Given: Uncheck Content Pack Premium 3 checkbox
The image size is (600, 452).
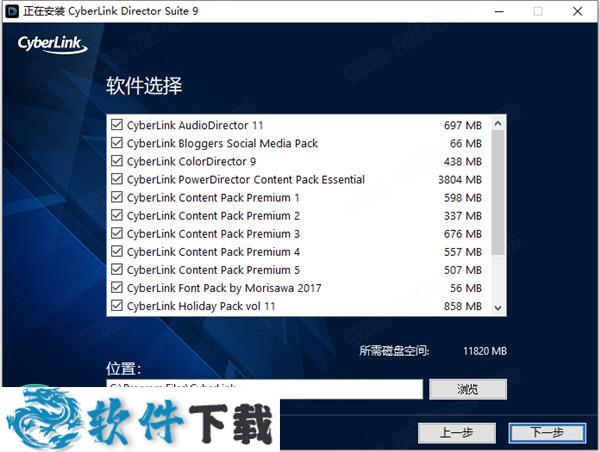Looking at the screenshot, I should click(x=117, y=233).
